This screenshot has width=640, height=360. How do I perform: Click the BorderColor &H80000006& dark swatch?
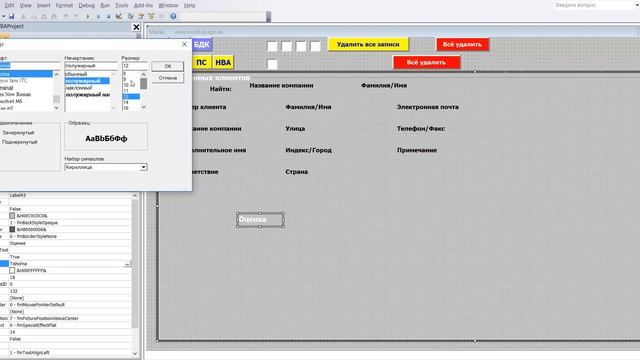coord(12,229)
